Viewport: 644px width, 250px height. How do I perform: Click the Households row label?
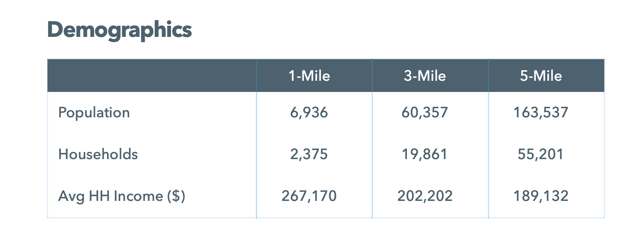click(x=98, y=154)
